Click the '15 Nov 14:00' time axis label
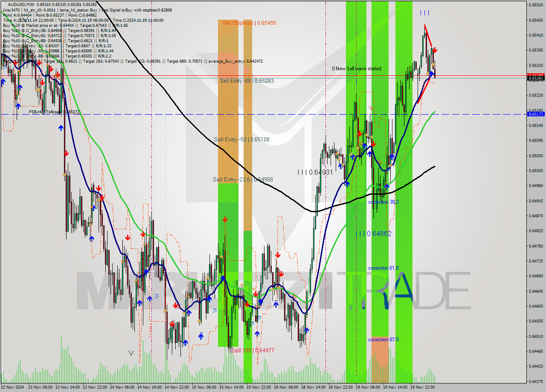 [x=231, y=387]
